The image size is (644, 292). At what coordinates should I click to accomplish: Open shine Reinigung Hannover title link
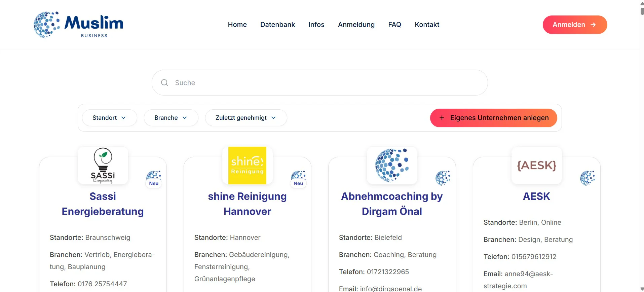click(248, 204)
